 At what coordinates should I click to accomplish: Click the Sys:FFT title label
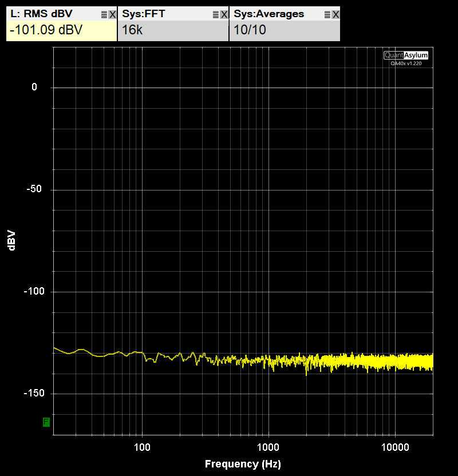tap(143, 14)
